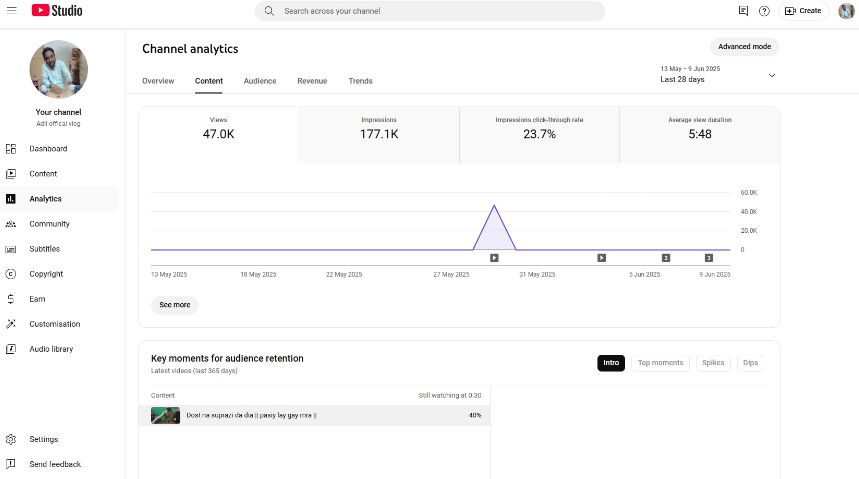Viewport: 859px width, 479px height.
Task: Switch to the Overview tab
Action: point(158,81)
